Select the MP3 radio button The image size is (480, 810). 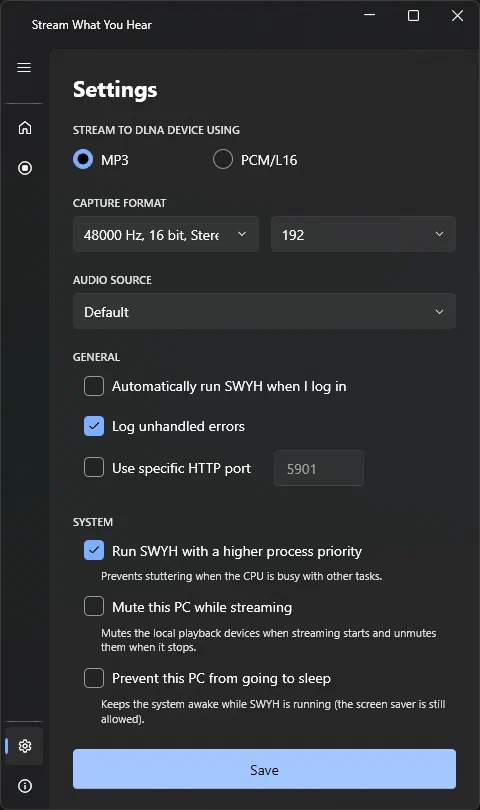tap(83, 160)
